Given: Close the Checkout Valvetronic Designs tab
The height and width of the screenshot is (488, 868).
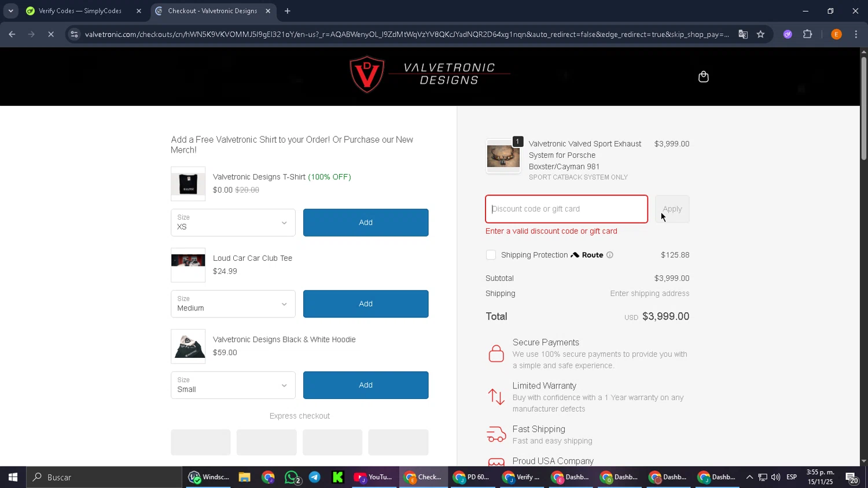Looking at the screenshot, I should [268, 11].
